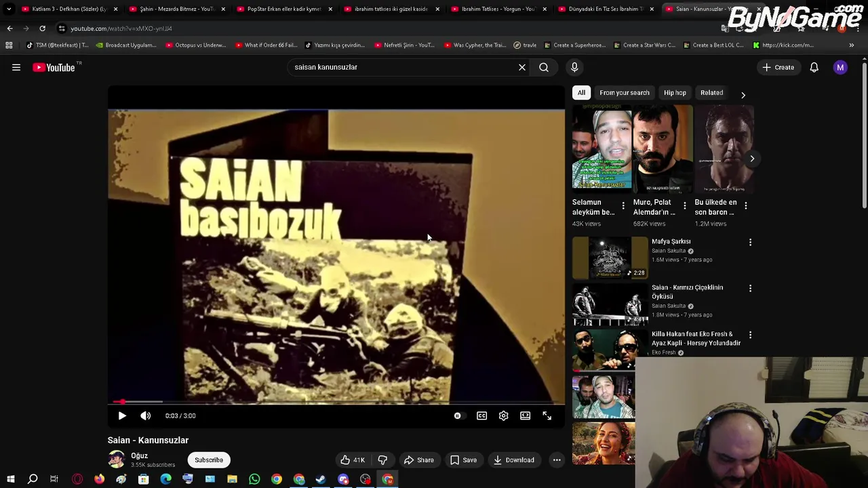Open options for Kırmızı Çiçeklinin Öyküsü
The width and height of the screenshot is (868, 488).
click(x=750, y=288)
